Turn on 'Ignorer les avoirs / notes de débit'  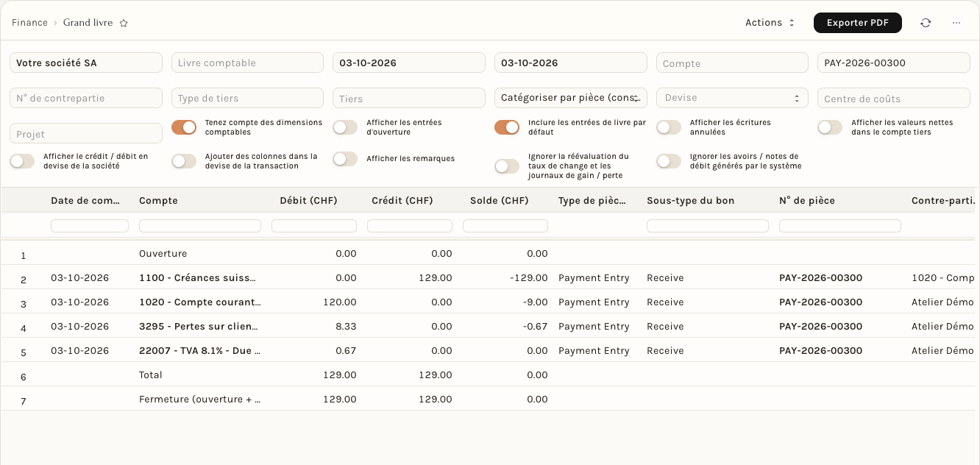click(669, 161)
